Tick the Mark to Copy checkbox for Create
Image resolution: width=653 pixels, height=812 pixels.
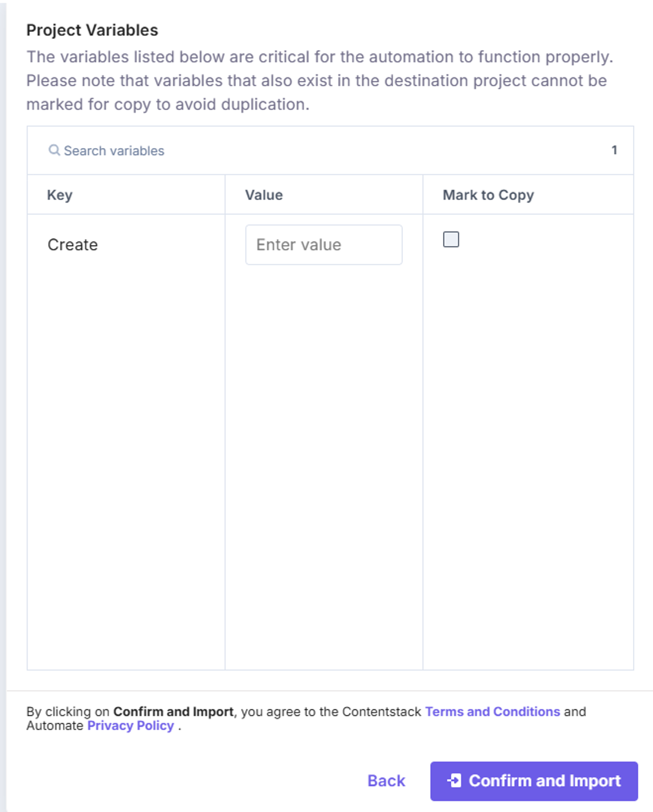tap(451, 240)
